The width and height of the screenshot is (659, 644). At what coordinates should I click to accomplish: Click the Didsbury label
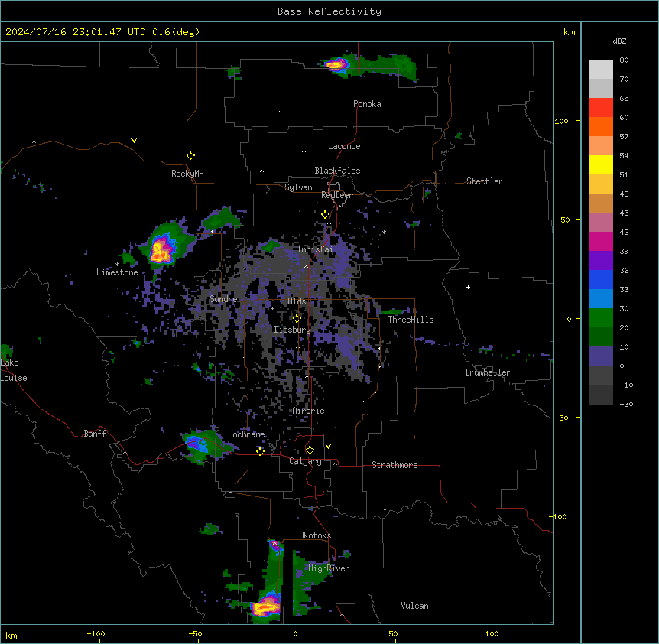tap(292, 330)
